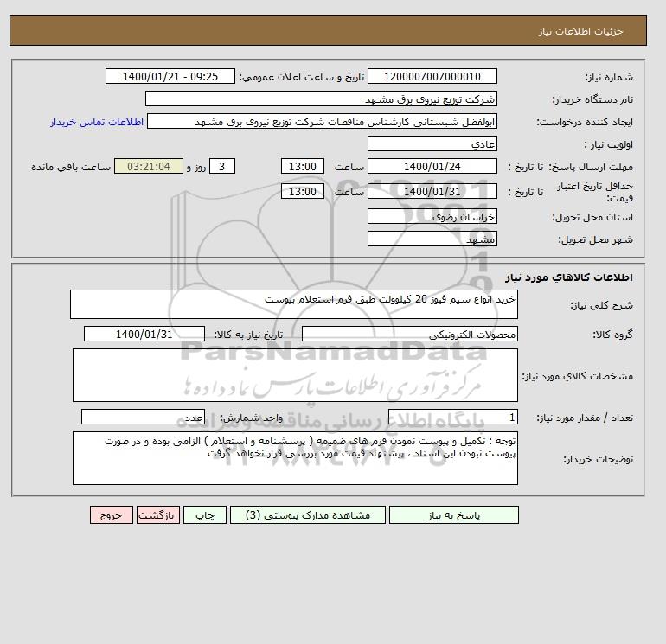666x644 pixels.
Task: Click the buyer notes text area
Action: coord(295,458)
